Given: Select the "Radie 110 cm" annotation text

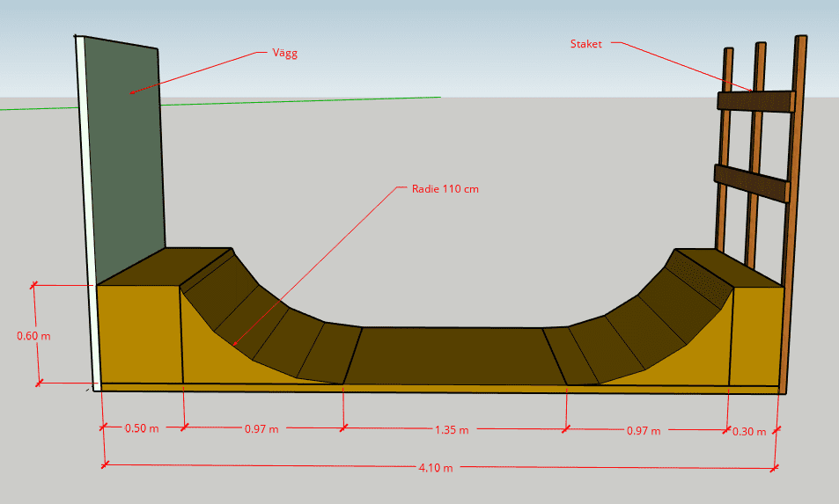Looking at the screenshot, I should point(445,188).
